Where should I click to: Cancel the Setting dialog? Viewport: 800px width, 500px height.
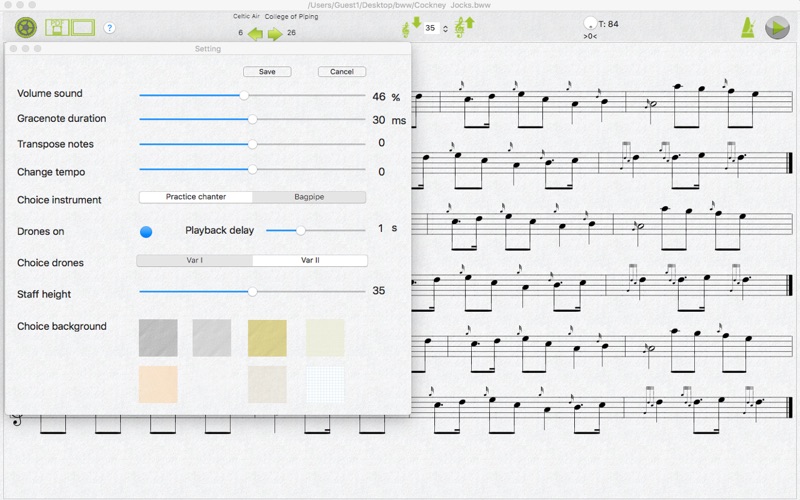pos(342,71)
